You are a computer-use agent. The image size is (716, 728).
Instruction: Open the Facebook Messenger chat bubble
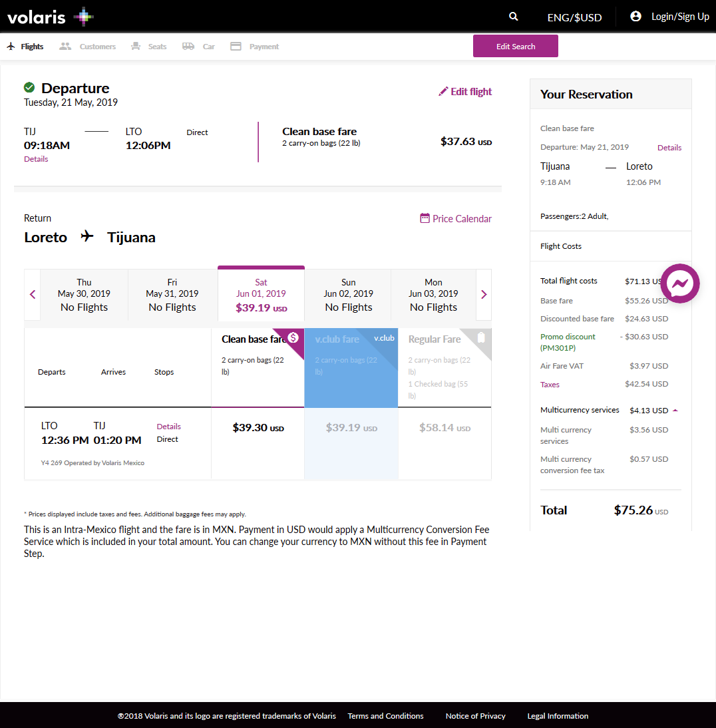[x=680, y=284]
